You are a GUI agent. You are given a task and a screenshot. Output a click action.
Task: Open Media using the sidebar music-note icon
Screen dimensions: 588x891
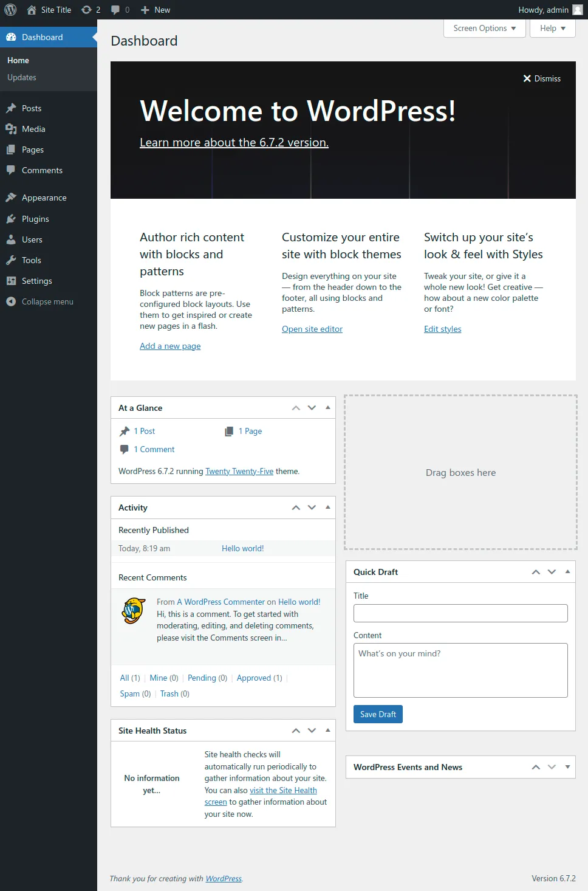[x=12, y=129]
